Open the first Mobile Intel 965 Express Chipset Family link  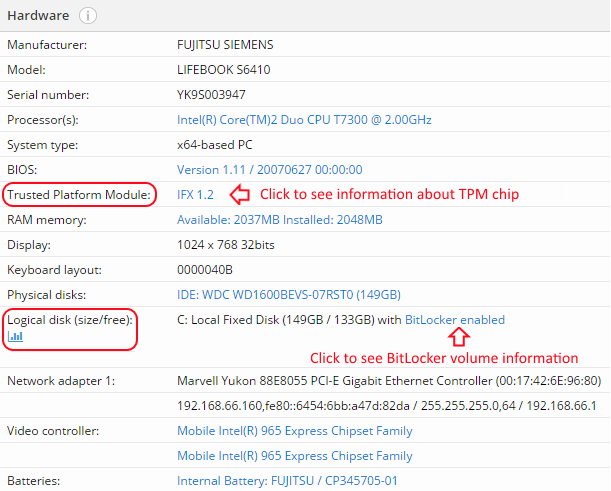[x=295, y=431]
